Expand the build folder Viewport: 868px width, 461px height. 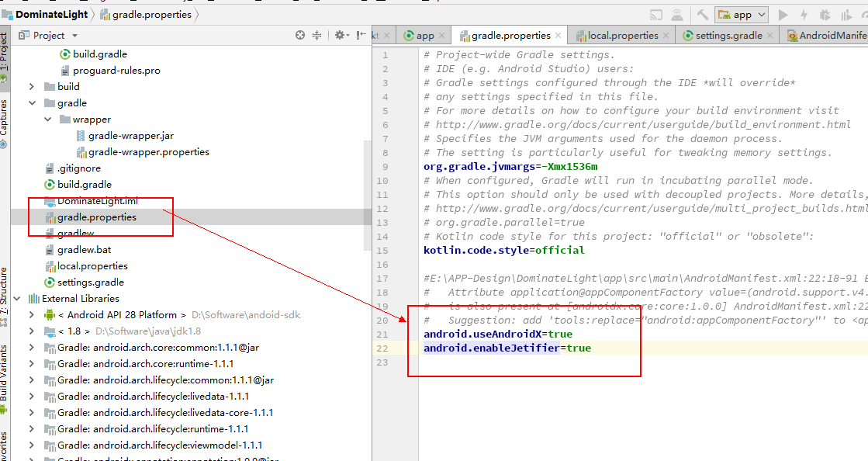pos(32,86)
